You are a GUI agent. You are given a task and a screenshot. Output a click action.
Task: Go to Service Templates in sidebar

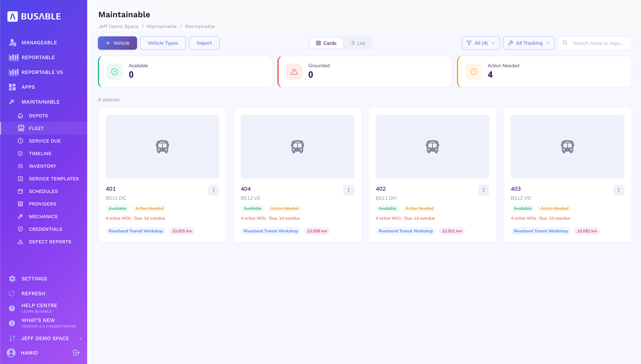(44, 178)
